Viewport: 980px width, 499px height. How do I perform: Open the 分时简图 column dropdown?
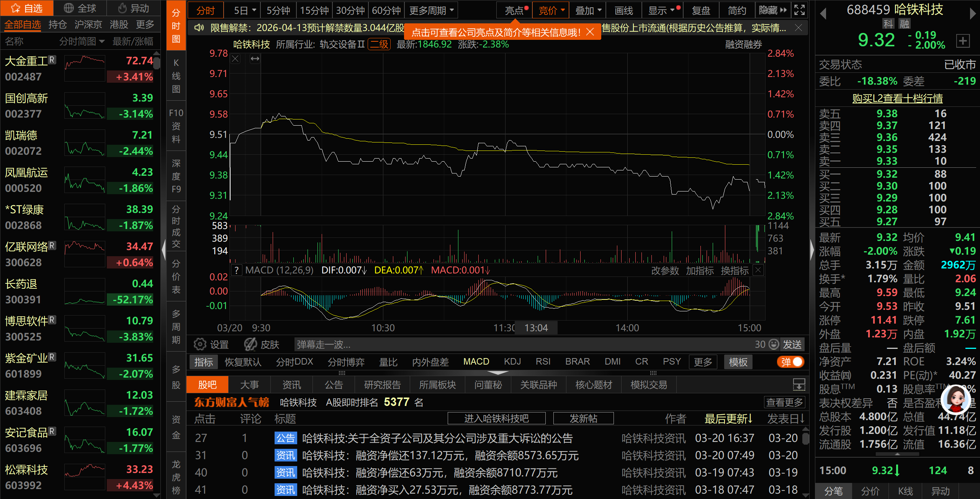[101, 41]
